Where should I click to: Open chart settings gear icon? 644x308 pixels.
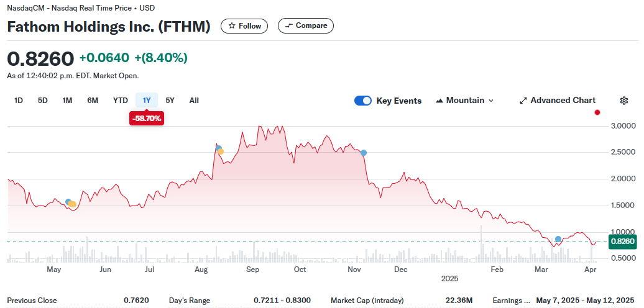624,101
